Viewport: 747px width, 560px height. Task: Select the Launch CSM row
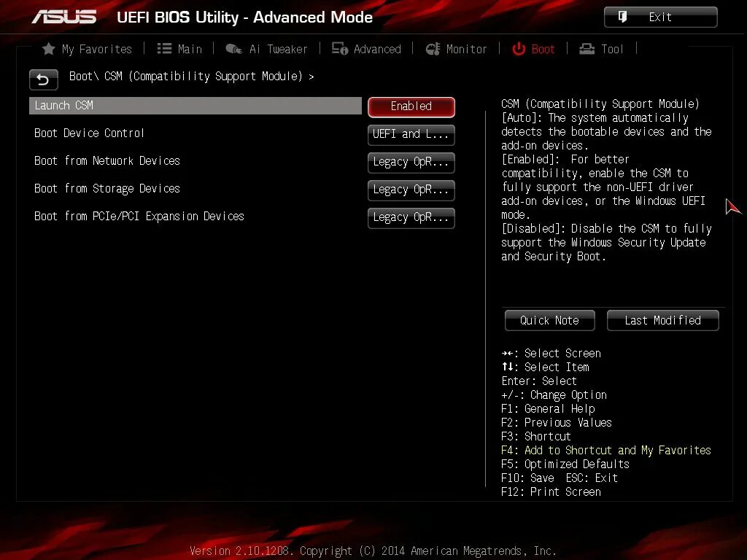click(x=196, y=106)
